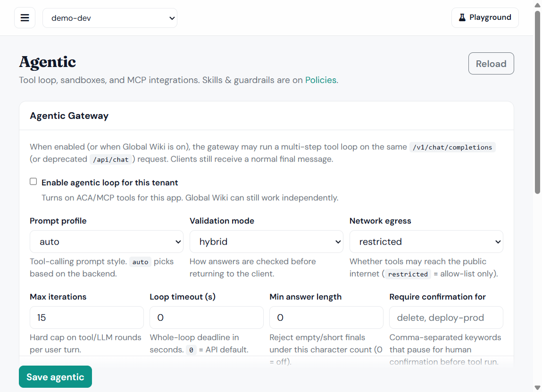
Task: Click the Loop timeout (s) label
Action: click(183, 297)
